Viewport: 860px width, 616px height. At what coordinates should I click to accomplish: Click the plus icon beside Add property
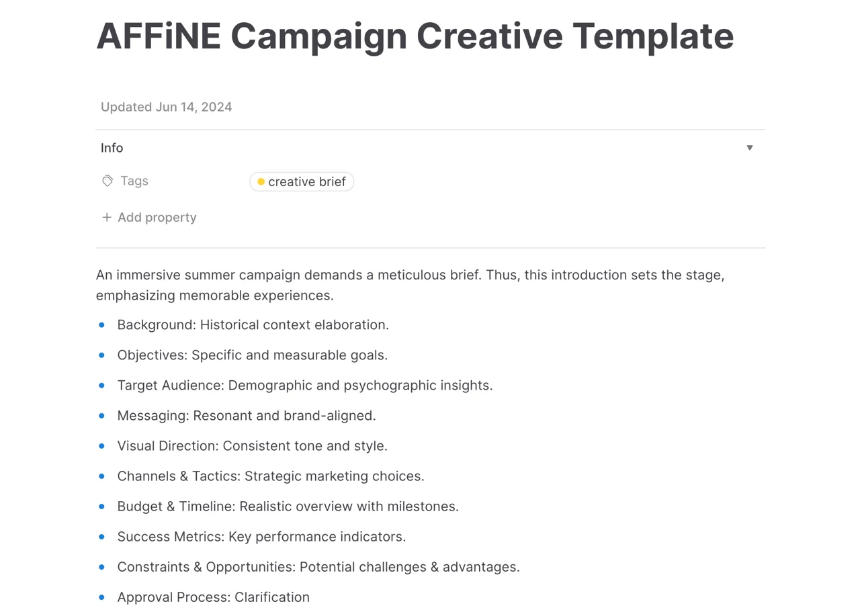click(x=106, y=218)
